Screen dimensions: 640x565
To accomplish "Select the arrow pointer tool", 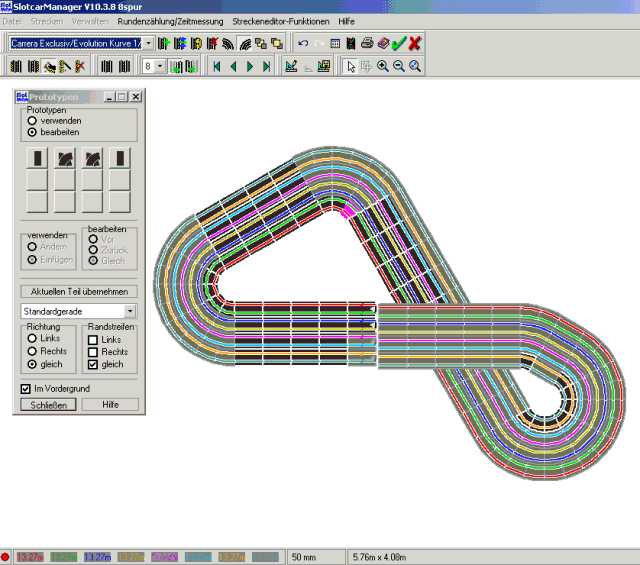I will (350, 67).
